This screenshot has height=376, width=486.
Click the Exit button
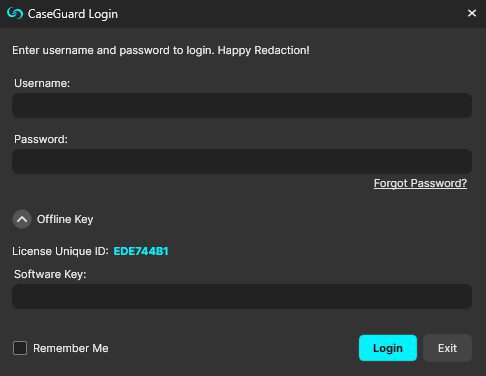447,348
